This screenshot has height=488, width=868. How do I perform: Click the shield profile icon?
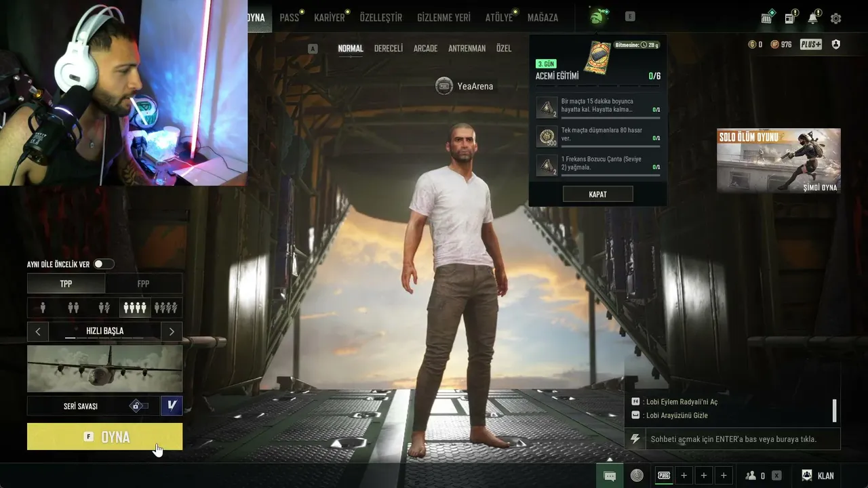click(835, 45)
